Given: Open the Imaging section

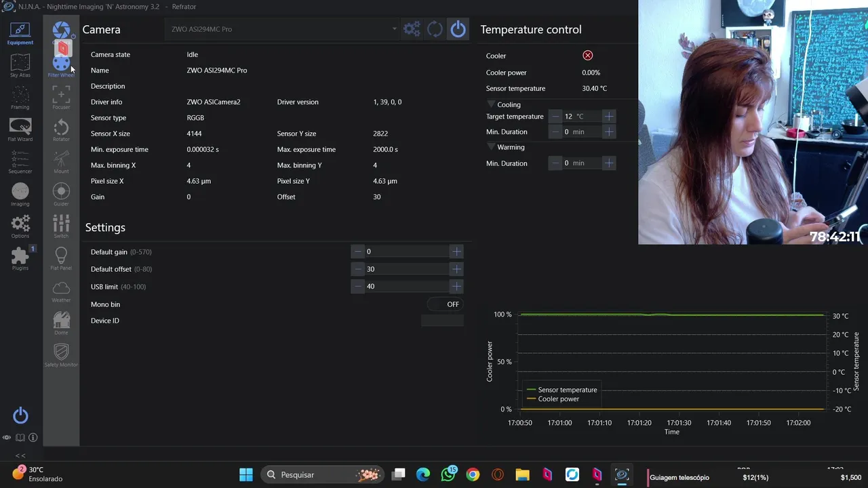Looking at the screenshot, I should pos(20,194).
